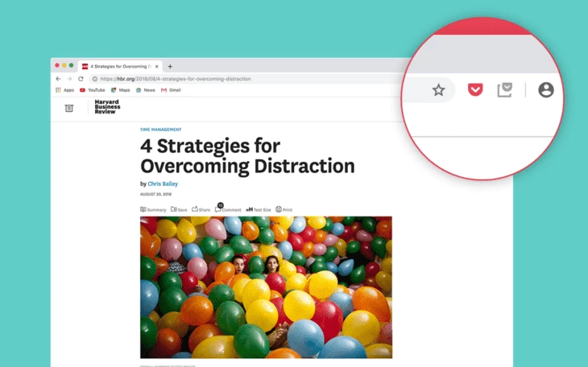Open the Gmail bookmark
588x367 pixels.
pos(171,90)
